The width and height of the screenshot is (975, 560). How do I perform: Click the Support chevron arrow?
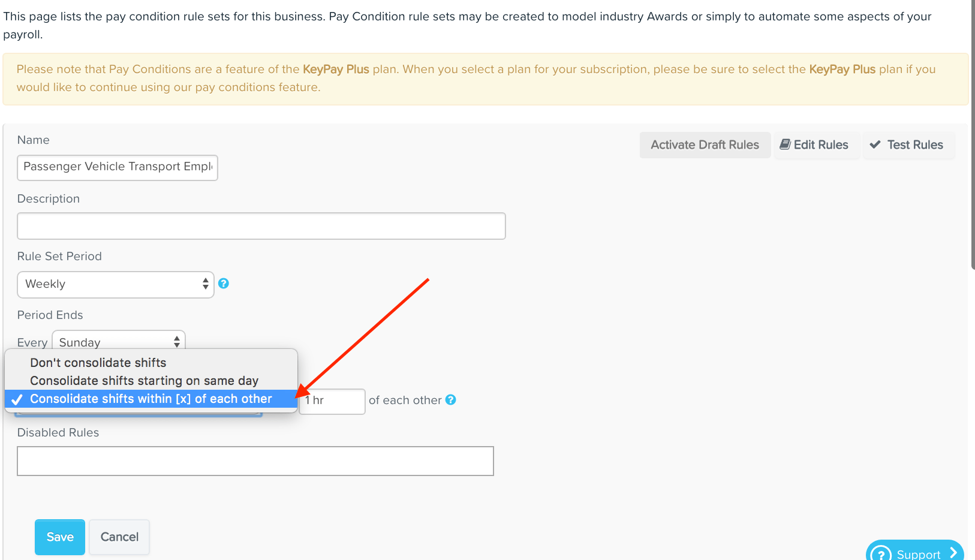[953, 552]
